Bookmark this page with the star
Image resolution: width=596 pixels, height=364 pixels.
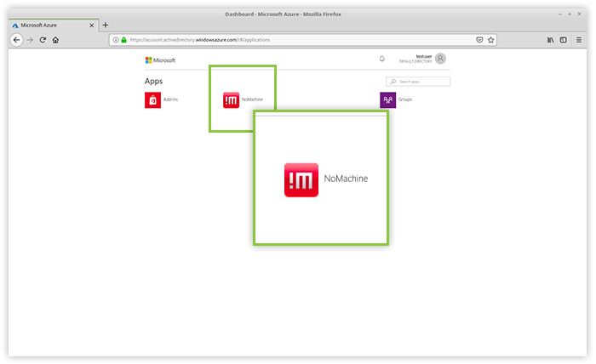(x=490, y=40)
